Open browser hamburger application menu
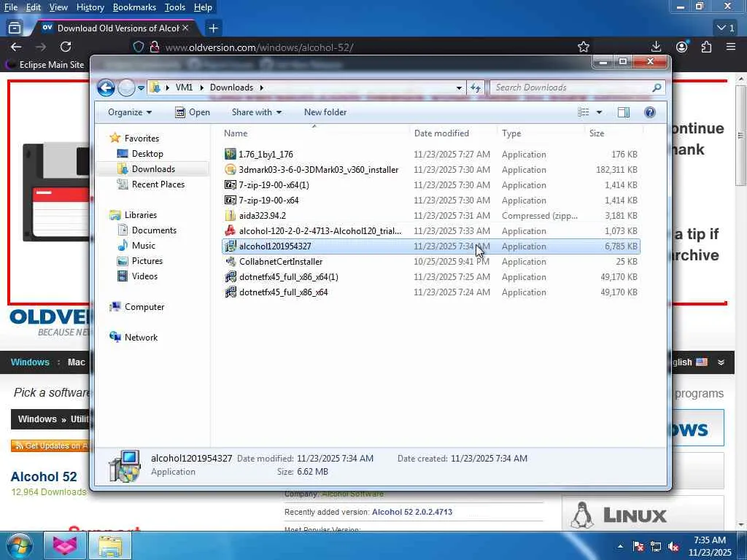747x560 pixels. [731, 47]
